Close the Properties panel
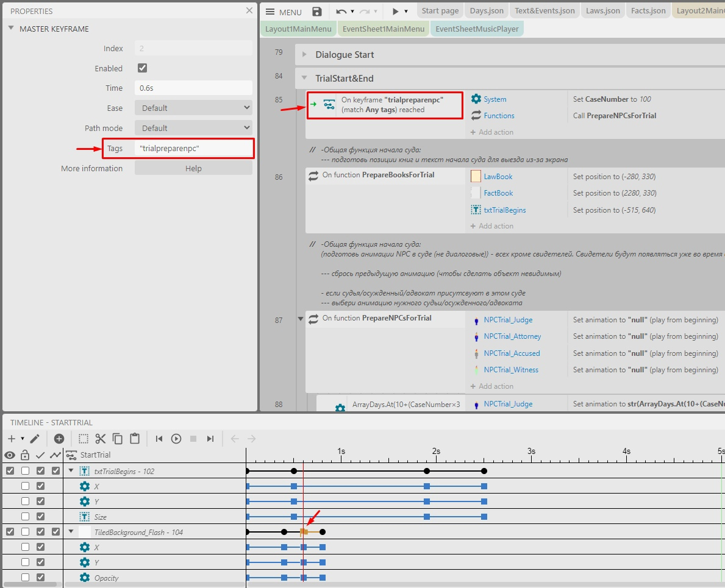Viewport: 725px width, 588px height. click(x=249, y=10)
